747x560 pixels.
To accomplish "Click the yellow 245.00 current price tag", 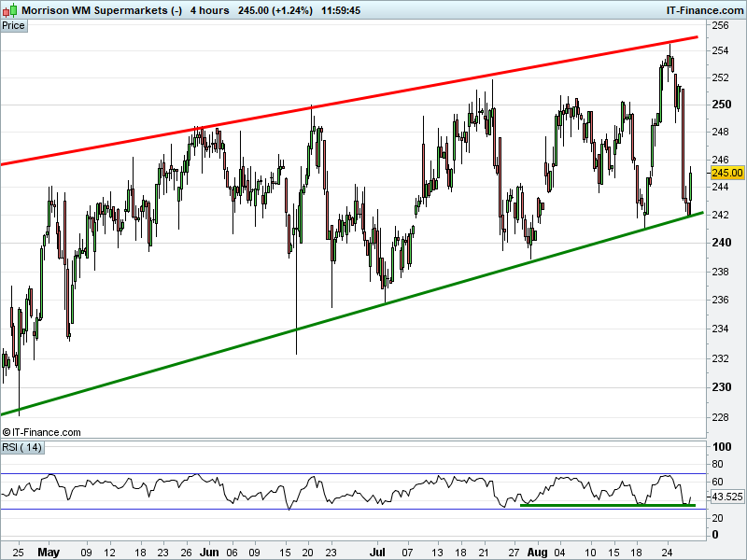I will [727, 173].
